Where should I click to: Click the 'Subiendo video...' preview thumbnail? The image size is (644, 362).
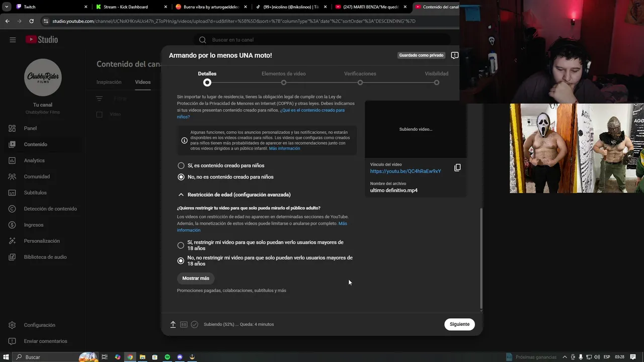coord(416,129)
